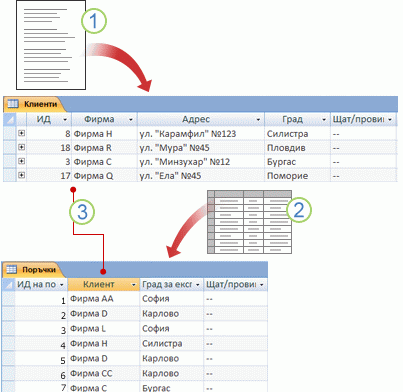Click the ID cell 17

point(49,176)
